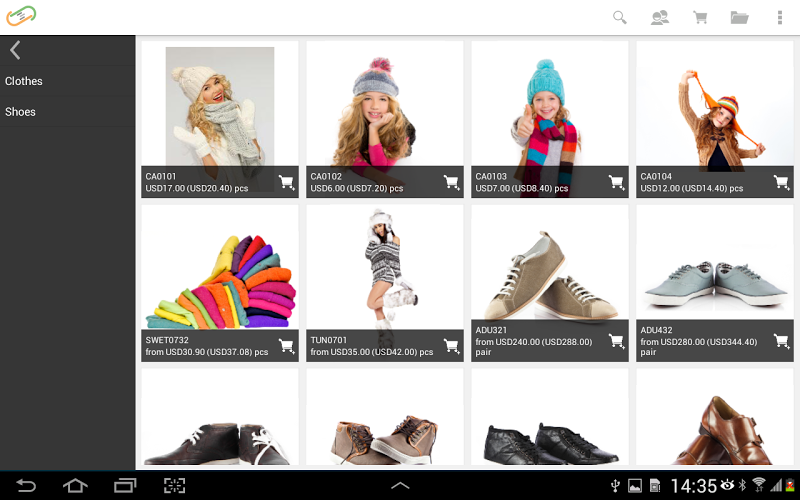Add ADU432 shoes to cart
This screenshot has width=800, height=500.
781,341
